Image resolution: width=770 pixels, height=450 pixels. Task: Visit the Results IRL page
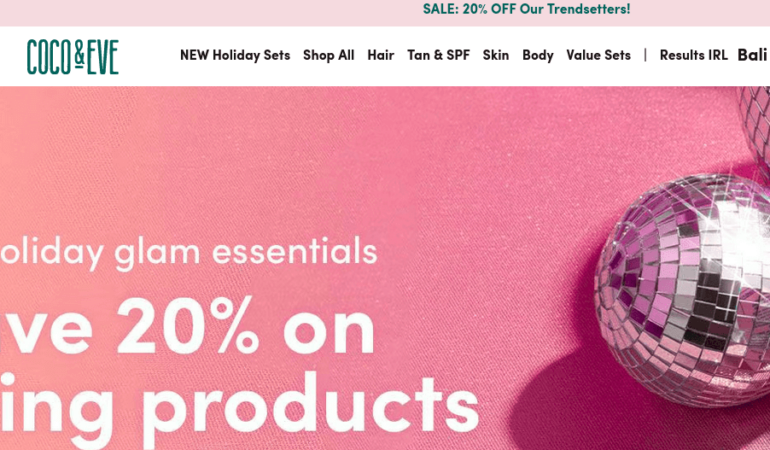(693, 55)
